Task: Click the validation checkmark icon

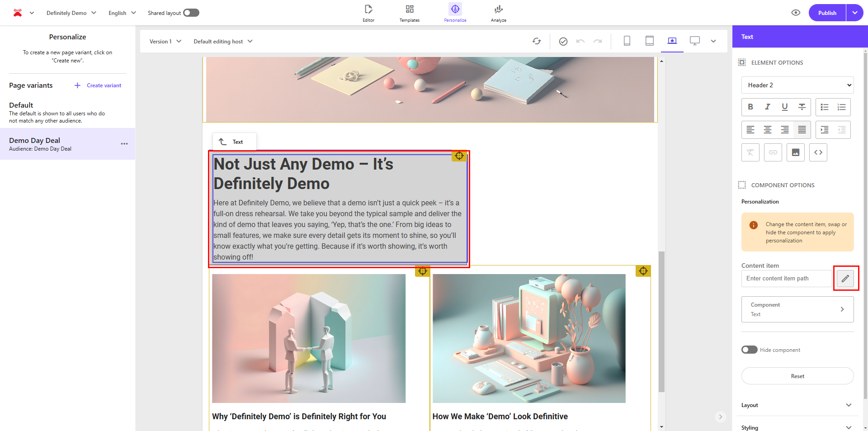Action: click(563, 42)
